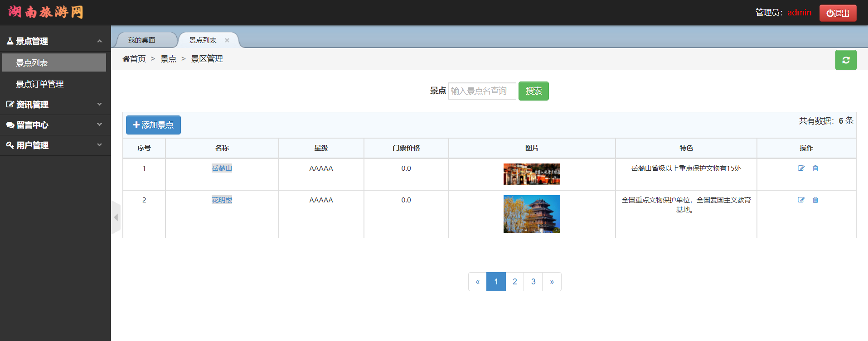868x341 pixels.
Task: Click the 添加景点 button
Action: pos(153,125)
